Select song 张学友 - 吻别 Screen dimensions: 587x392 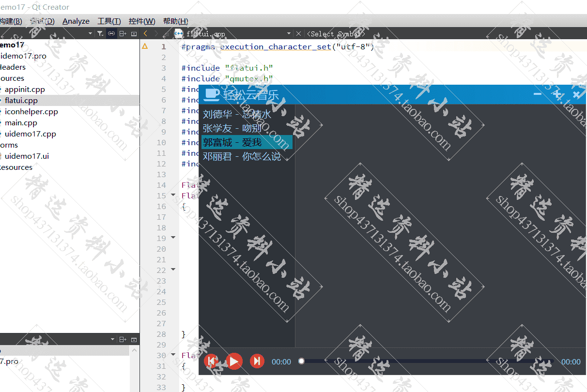[247, 128]
